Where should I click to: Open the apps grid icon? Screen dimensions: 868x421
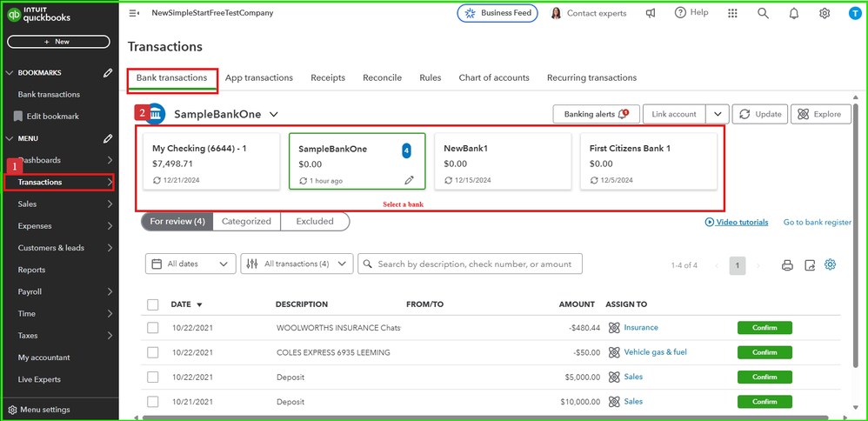pyautogui.click(x=733, y=14)
